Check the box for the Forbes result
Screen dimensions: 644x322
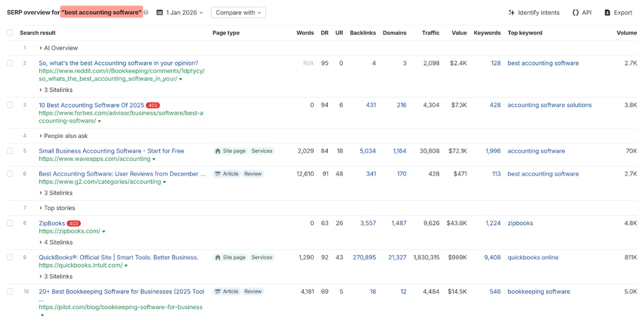(x=10, y=105)
